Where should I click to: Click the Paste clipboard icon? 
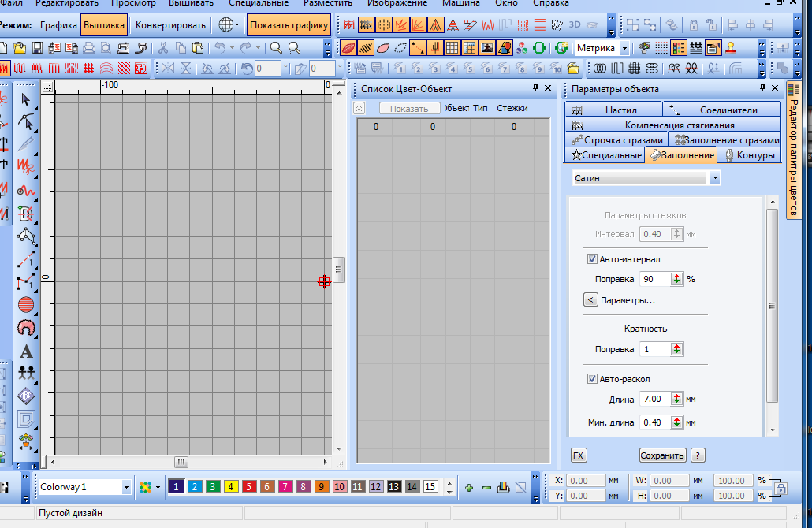[199, 48]
